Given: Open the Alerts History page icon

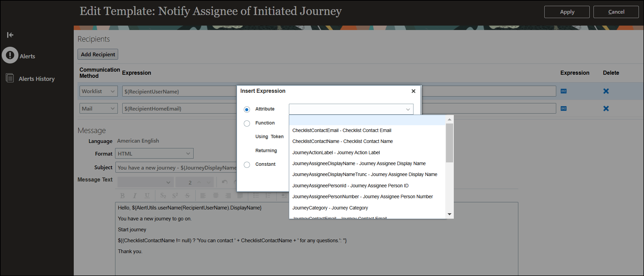Looking at the screenshot, I should pos(10,78).
